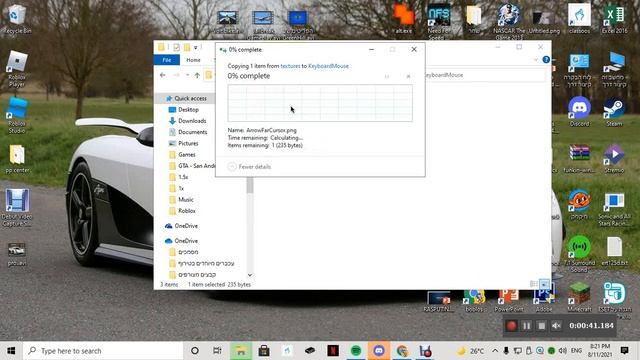The image size is (640, 360).
Task: Stop the screen recording
Action: (x=542, y=326)
